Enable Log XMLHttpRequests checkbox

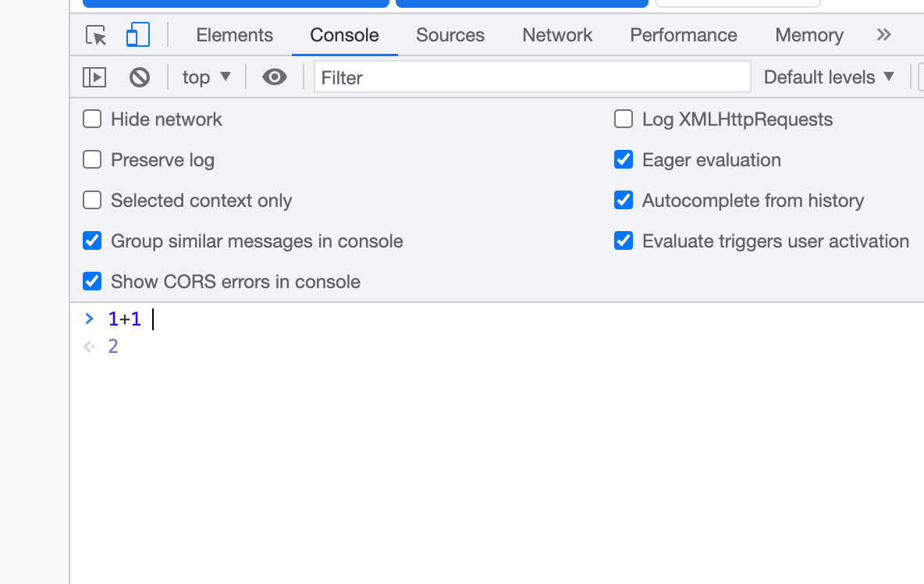click(624, 119)
